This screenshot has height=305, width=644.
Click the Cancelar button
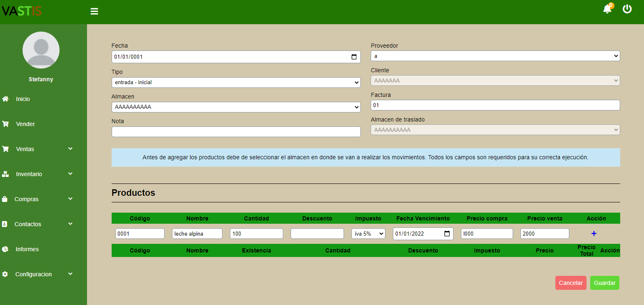(x=571, y=283)
